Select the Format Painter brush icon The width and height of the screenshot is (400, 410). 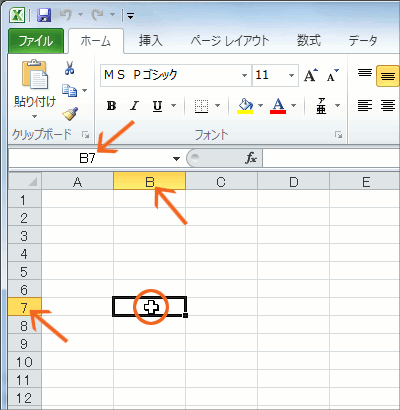pyautogui.click(x=70, y=114)
